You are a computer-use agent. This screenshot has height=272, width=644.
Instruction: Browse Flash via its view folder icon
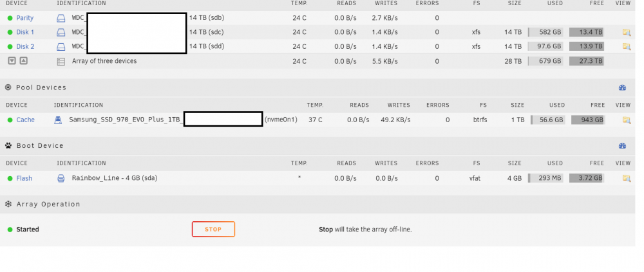pos(627,178)
